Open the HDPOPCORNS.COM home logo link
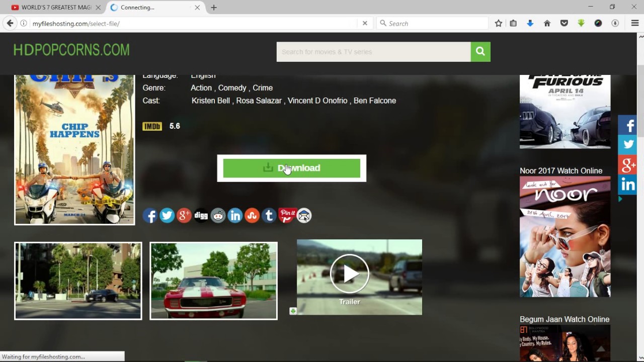This screenshot has width=644, height=362. click(x=71, y=50)
